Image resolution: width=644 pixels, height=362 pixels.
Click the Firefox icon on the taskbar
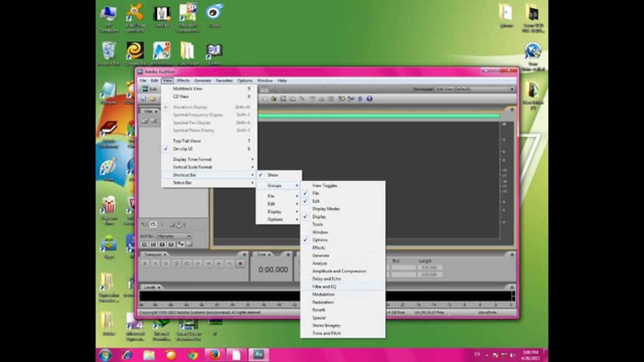coord(215,354)
